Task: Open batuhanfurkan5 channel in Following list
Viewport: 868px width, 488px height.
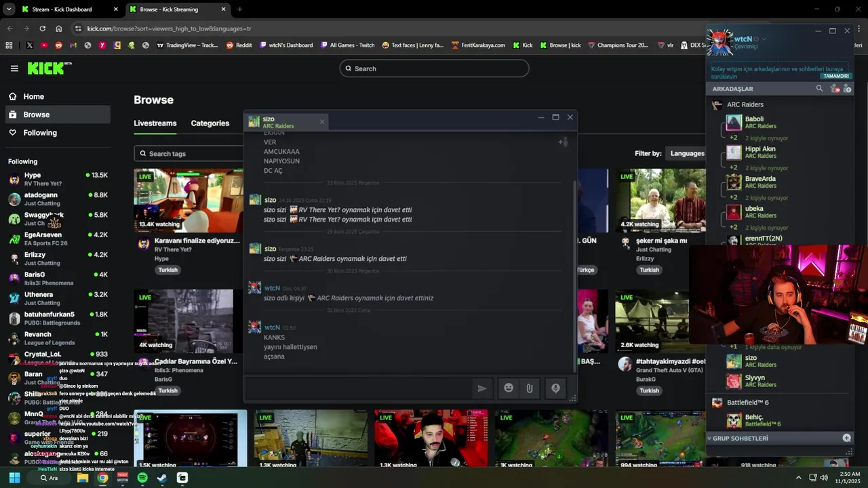Action: (x=58, y=318)
